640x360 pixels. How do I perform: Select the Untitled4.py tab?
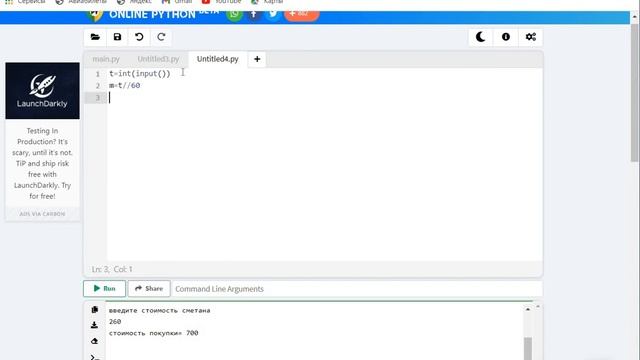coord(218,59)
